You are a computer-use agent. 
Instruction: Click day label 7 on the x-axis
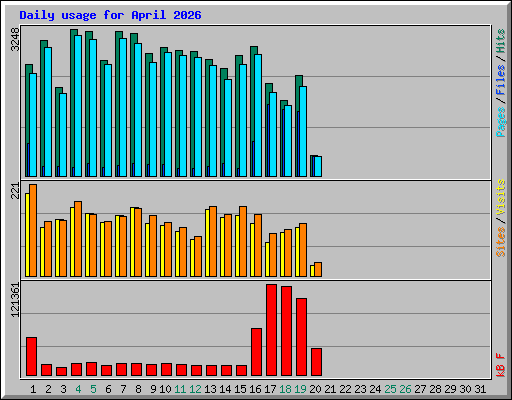click(123, 389)
